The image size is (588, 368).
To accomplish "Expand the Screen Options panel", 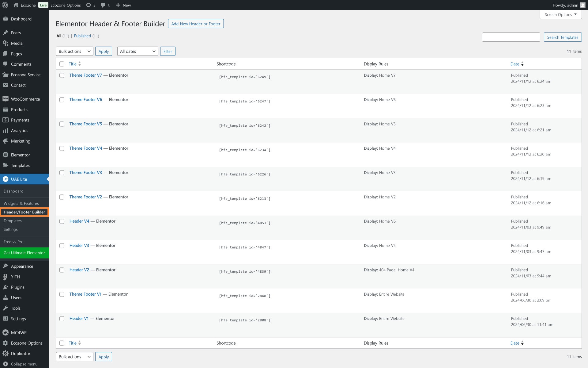I will [560, 14].
